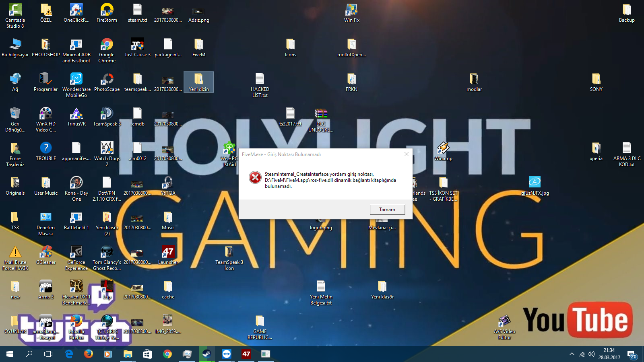644x362 pixels.
Task: Open Microsoft Edge from the taskbar
Action: (69, 354)
